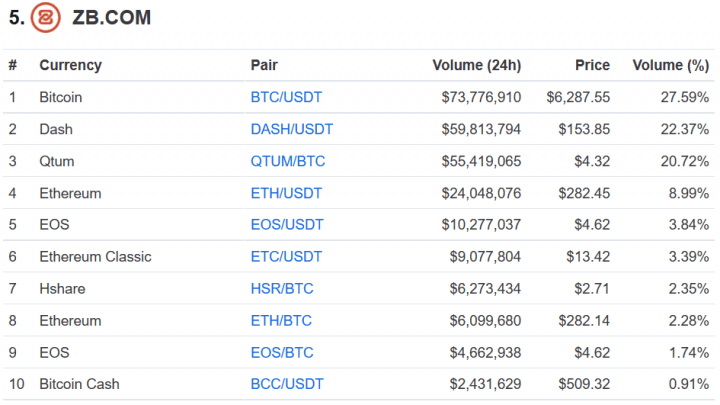The height and width of the screenshot is (405, 720).
Task: Open the EOS/BTC pair link
Action: [x=282, y=353]
